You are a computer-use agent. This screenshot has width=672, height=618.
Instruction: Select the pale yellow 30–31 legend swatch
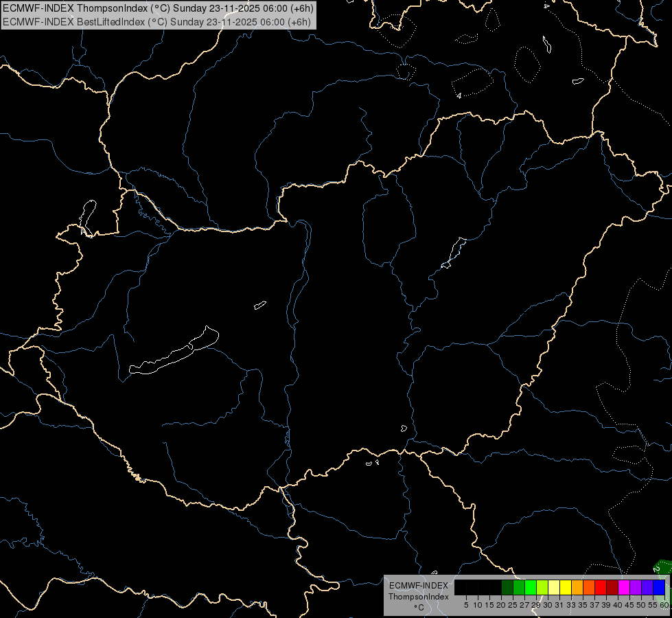(x=554, y=587)
